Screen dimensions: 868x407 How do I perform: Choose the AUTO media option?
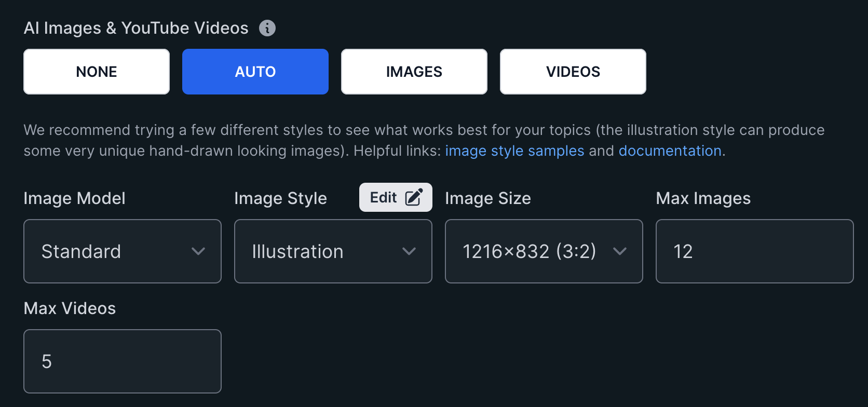(x=255, y=72)
